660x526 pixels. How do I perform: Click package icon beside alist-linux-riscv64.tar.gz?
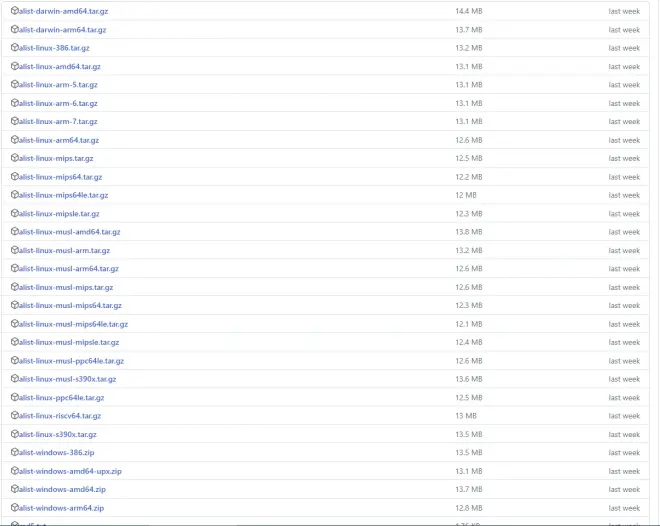(x=15, y=415)
